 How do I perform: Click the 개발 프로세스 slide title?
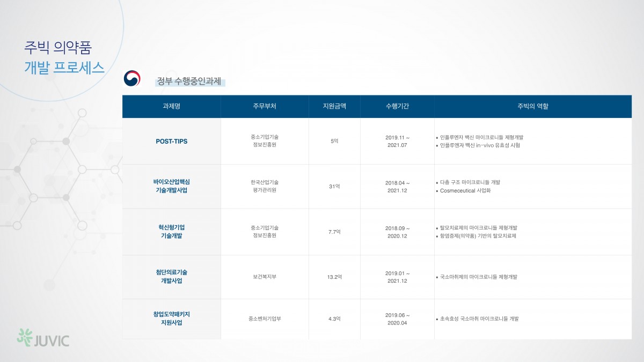coord(64,68)
